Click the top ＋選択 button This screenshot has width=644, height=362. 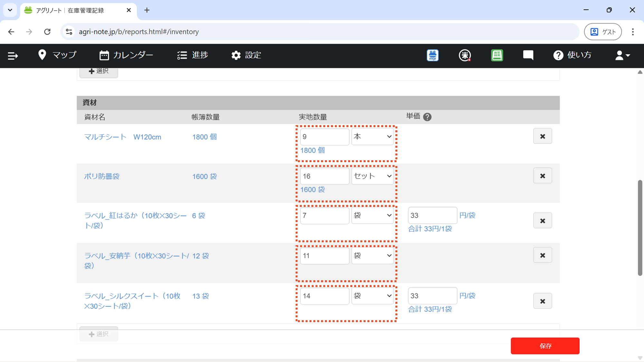(99, 71)
